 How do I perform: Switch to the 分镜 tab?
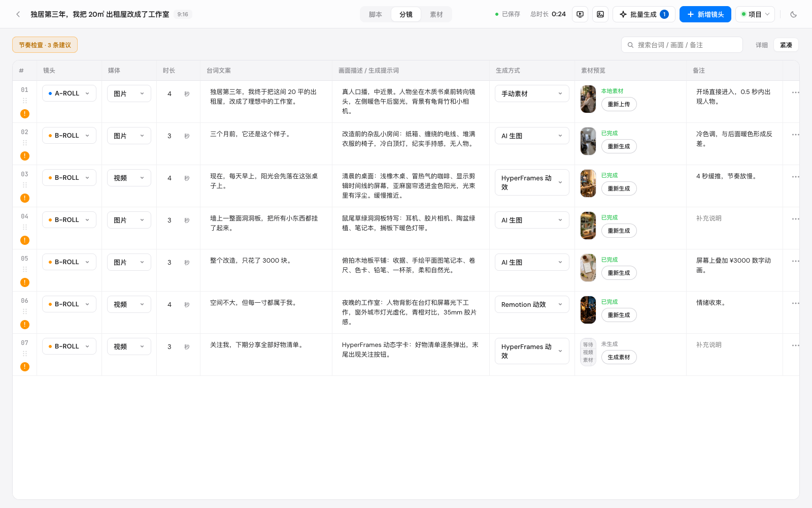coord(406,14)
